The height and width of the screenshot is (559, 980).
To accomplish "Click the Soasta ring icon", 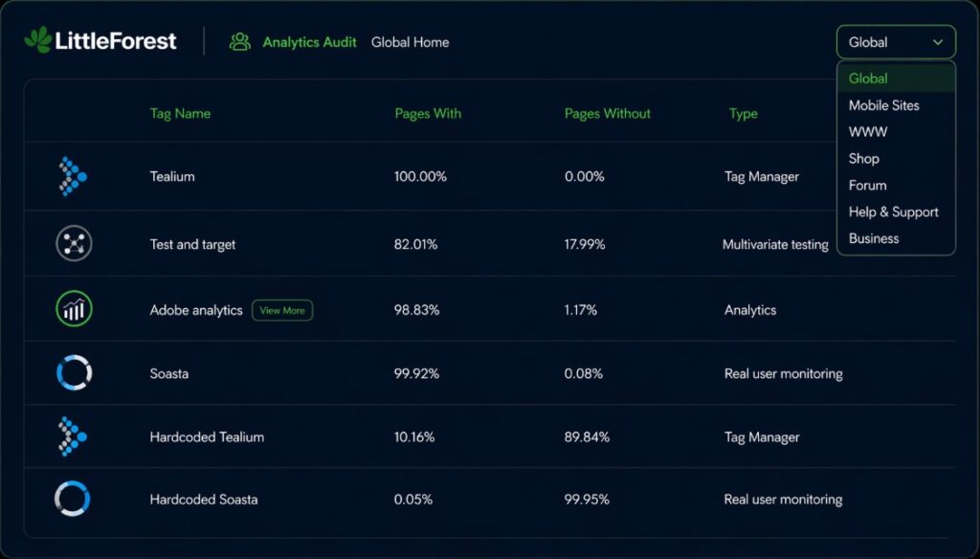I will click(x=74, y=373).
